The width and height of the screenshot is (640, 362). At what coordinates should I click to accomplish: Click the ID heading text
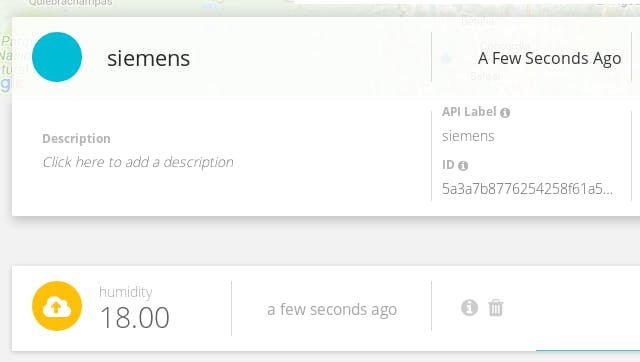coord(448,165)
